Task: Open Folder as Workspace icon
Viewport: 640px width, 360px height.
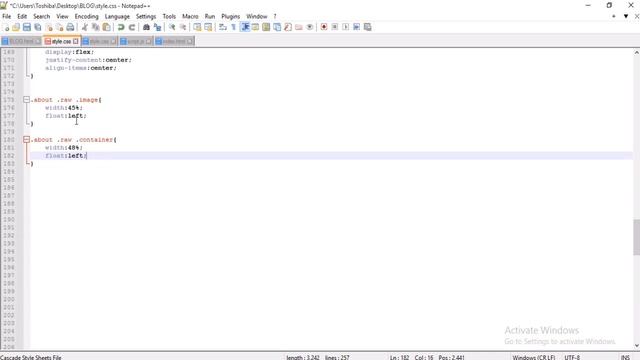Action: 299,27
